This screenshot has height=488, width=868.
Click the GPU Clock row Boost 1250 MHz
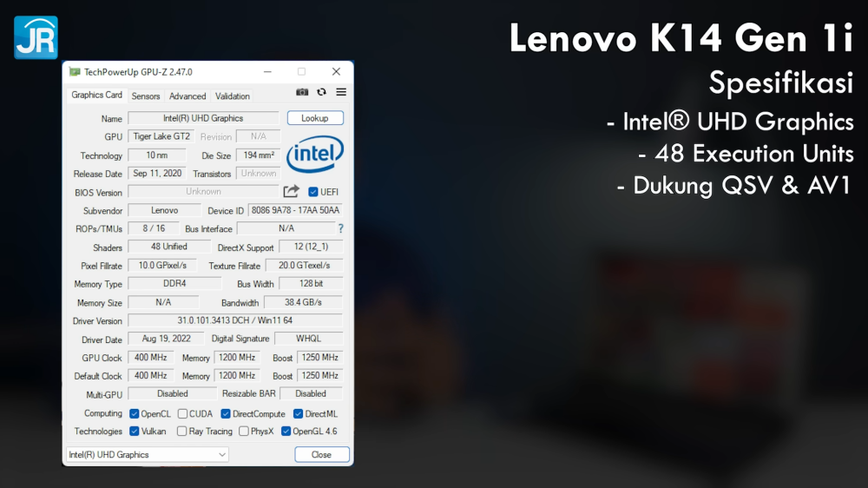320,357
